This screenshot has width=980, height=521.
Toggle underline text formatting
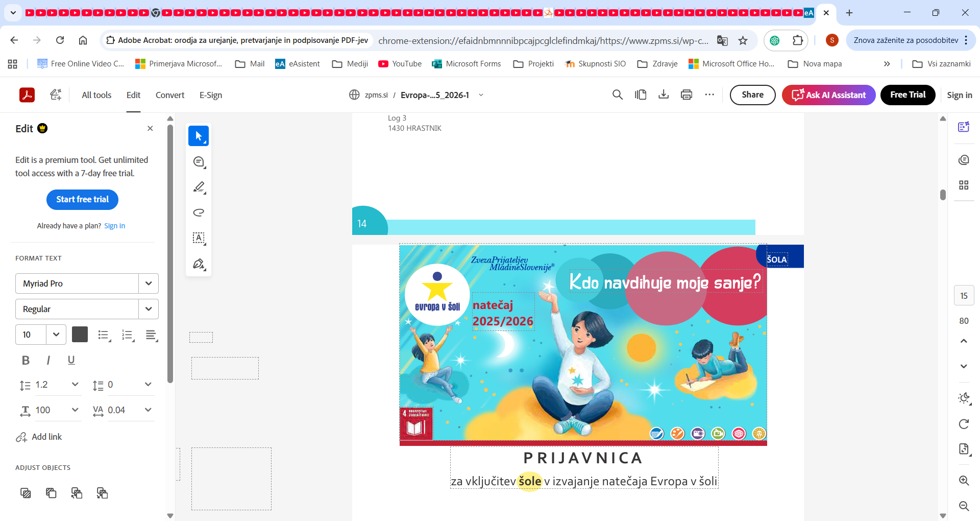click(71, 360)
